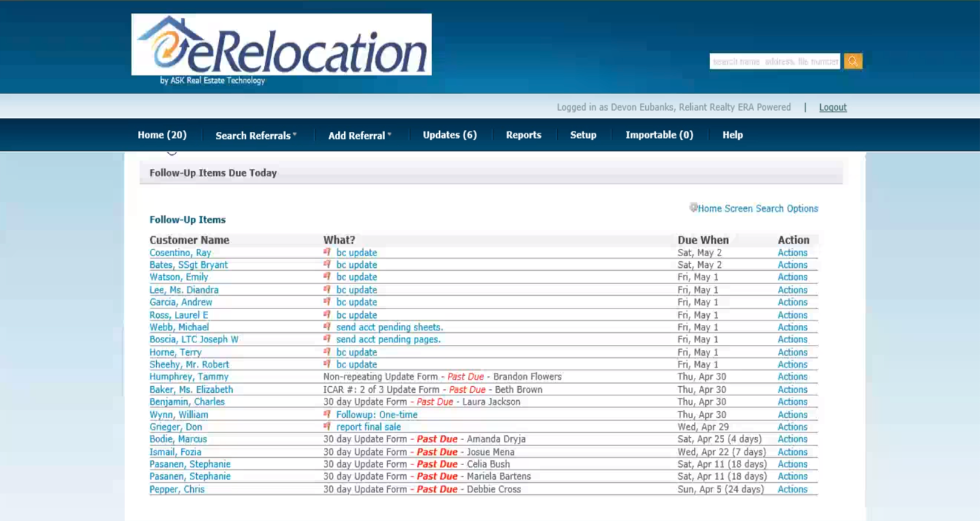
Task: Click the orange search magnifier button
Action: click(x=852, y=61)
